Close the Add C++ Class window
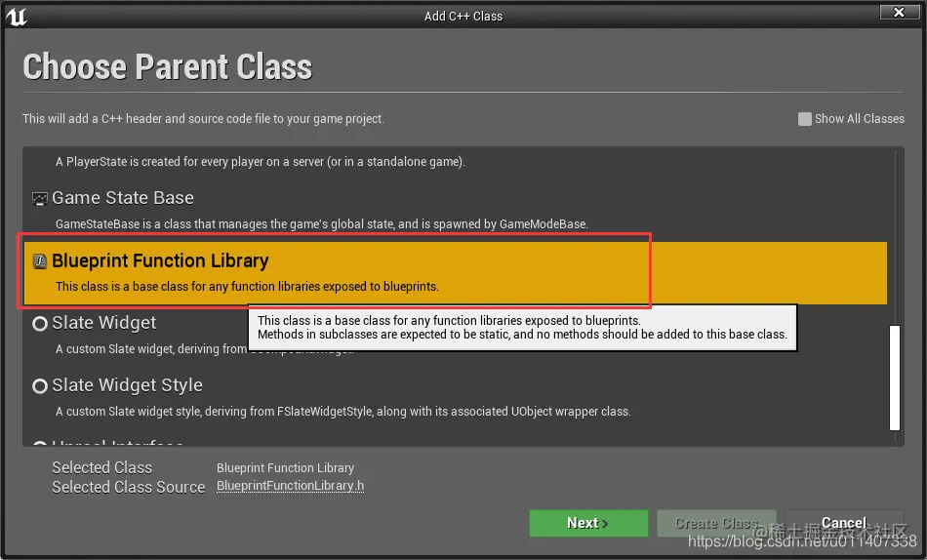This screenshot has height=560, width=927. [900, 12]
